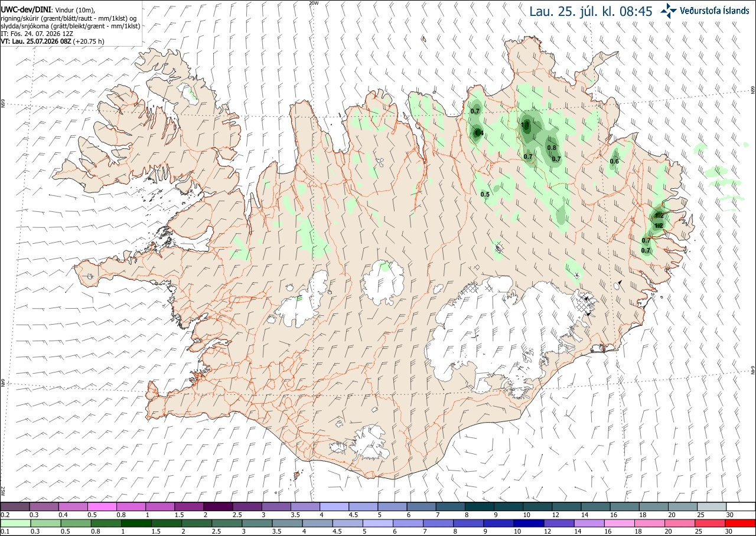Pick the dusky mauve swatch between 0.2 and 0.3

[15, 506]
